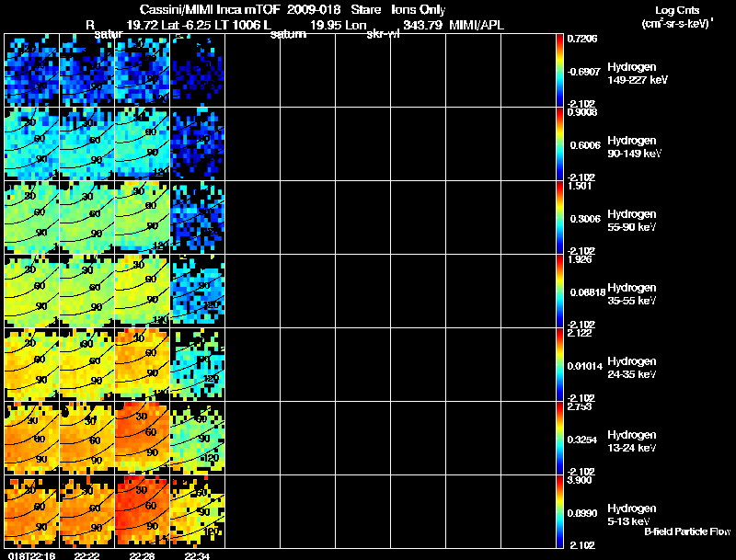Click the 018T22:18 time label at bottom

click(30, 554)
